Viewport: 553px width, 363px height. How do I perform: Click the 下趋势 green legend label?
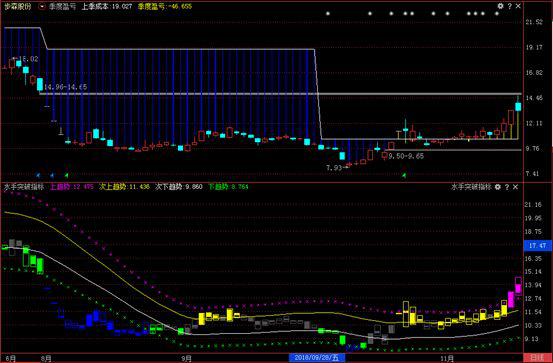218,187
